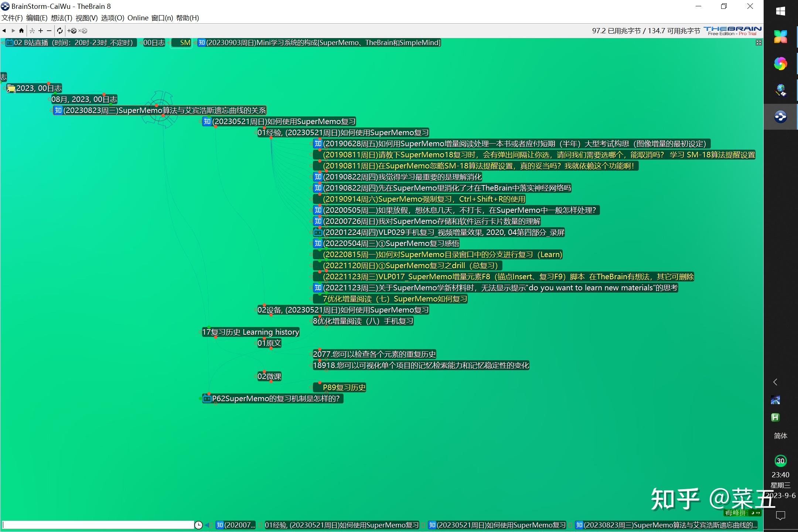
Task: Expand the P62SuperMemo的复习机制是怎样的 thought
Action: pos(215,404)
